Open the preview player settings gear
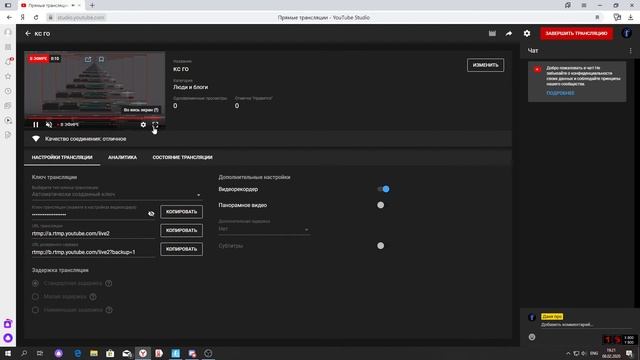 pyautogui.click(x=143, y=124)
